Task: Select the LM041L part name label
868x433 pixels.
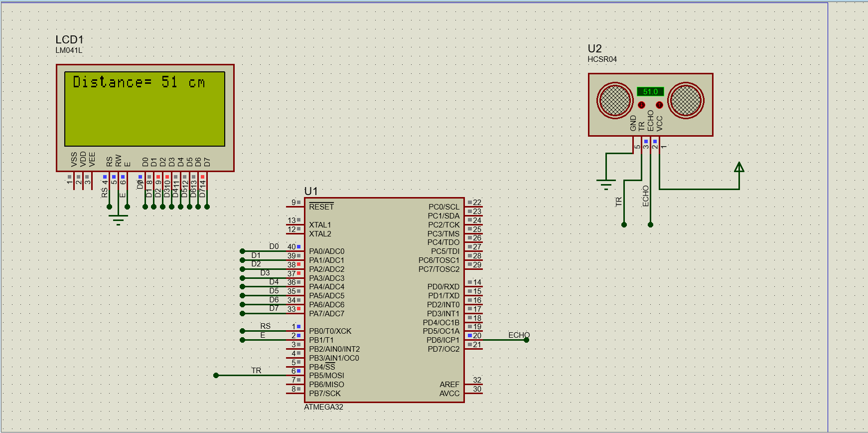Action: click(x=69, y=50)
